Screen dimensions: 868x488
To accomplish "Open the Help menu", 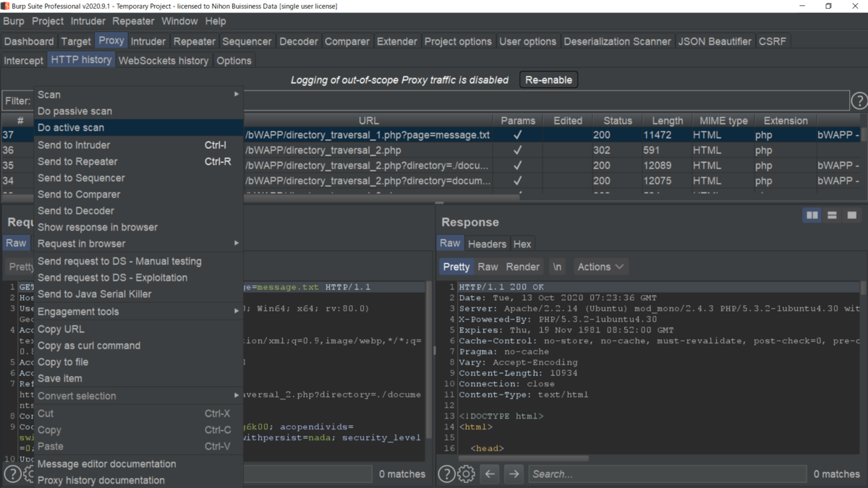I will pyautogui.click(x=216, y=22).
